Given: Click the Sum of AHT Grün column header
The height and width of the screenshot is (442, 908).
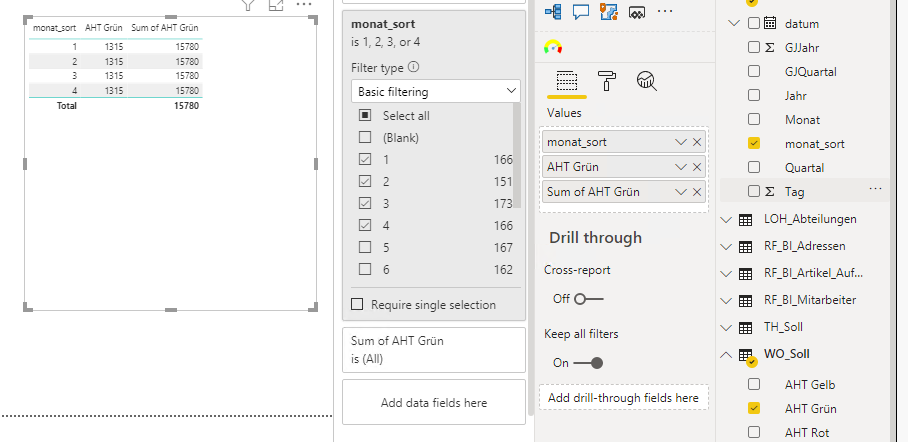Looking at the screenshot, I should tap(165, 28).
